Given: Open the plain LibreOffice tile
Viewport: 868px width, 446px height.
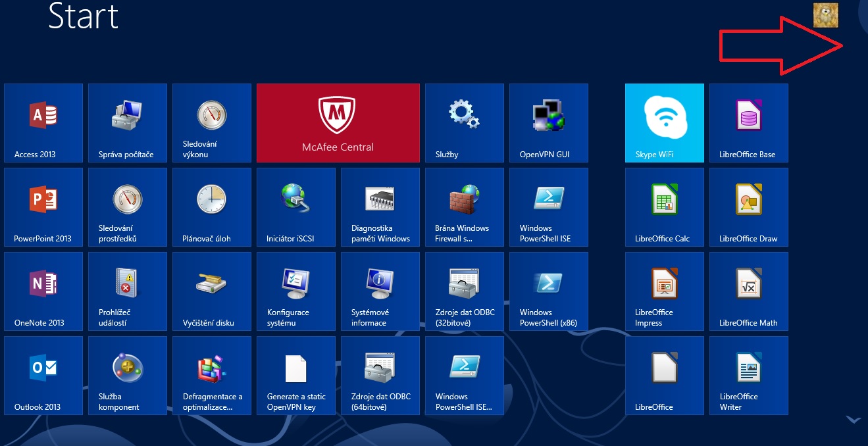Looking at the screenshot, I should coord(665,376).
